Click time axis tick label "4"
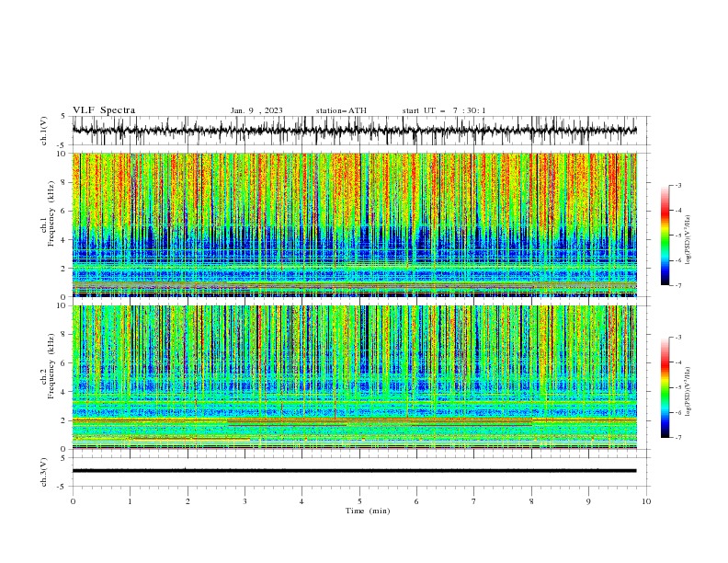728x563 pixels. click(301, 501)
